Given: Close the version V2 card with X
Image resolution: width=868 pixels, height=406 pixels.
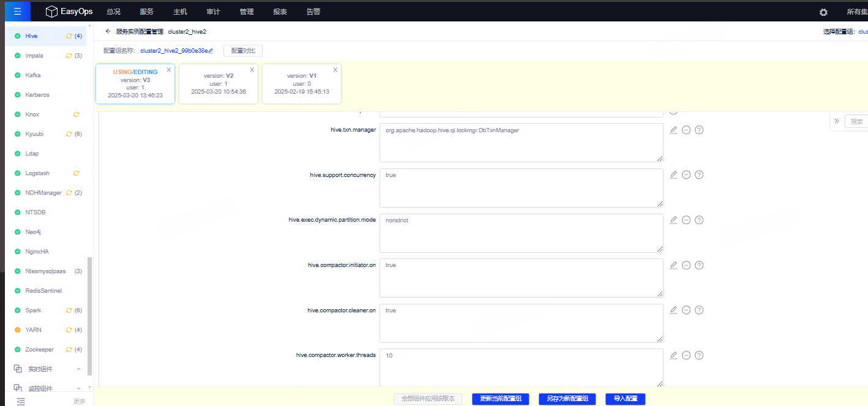Looking at the screenshot, I should 252,70.
